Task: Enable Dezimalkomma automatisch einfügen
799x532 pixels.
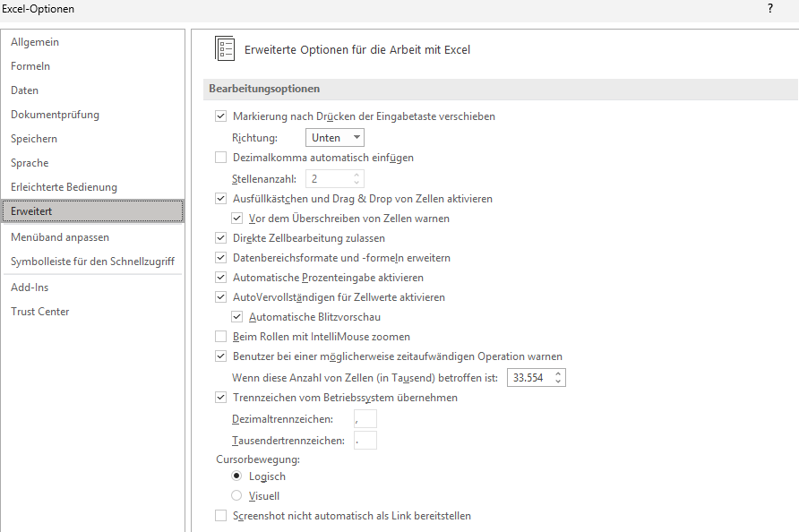Action: click(x=220, y=158)
